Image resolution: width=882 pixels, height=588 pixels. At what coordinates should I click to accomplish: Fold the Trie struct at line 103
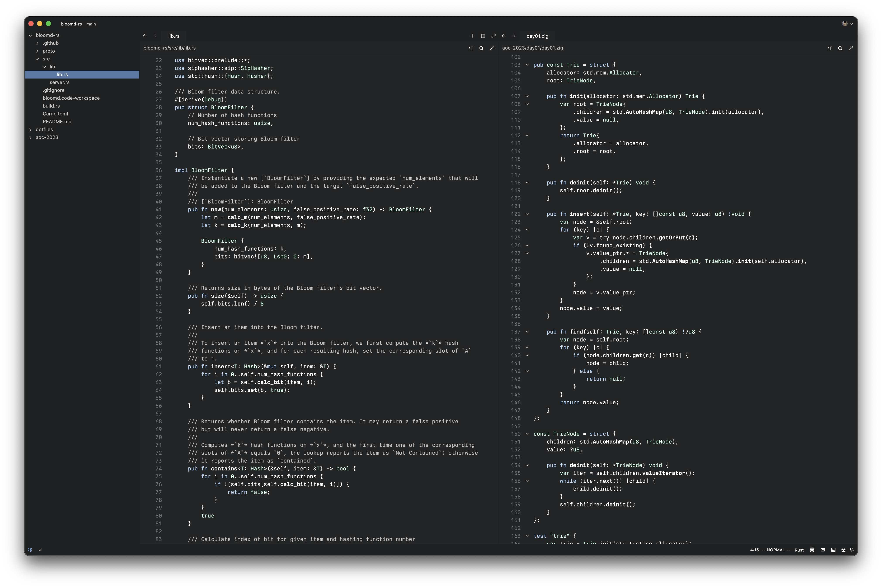pyautogui.click(x=527, y=65)
